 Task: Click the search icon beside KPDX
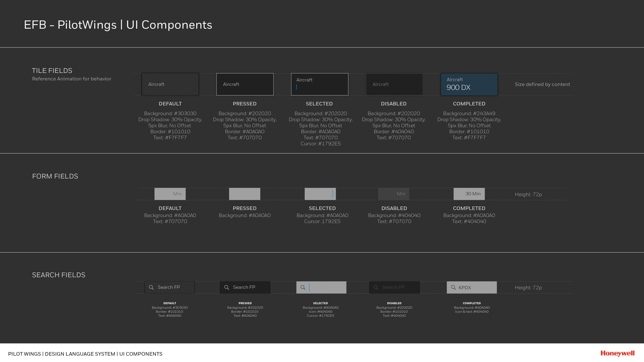pos(453,287)
